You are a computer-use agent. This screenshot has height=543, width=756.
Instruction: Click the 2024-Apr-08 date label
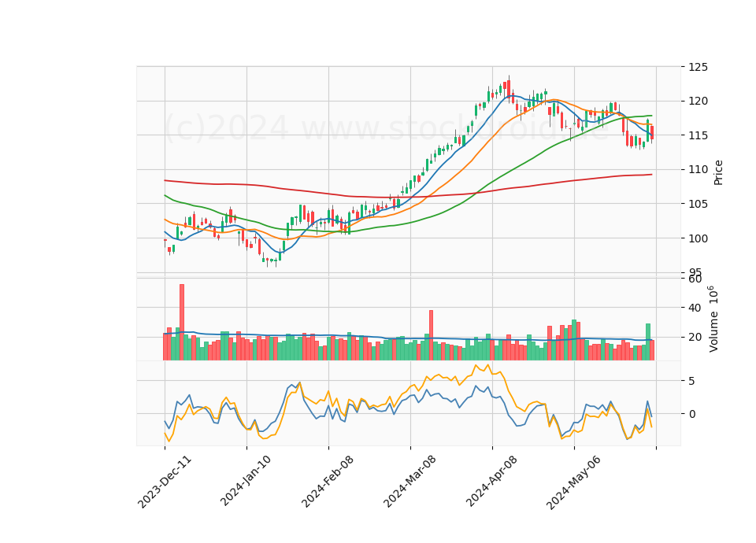491,481
